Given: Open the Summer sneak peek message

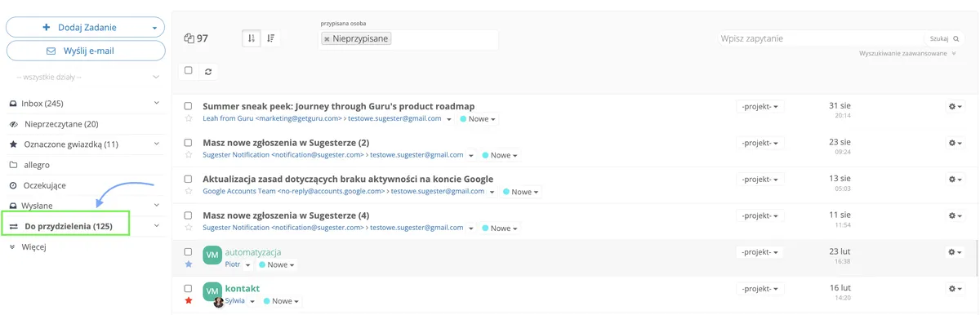Looking at the screenshot, I should tap(338, 106).
